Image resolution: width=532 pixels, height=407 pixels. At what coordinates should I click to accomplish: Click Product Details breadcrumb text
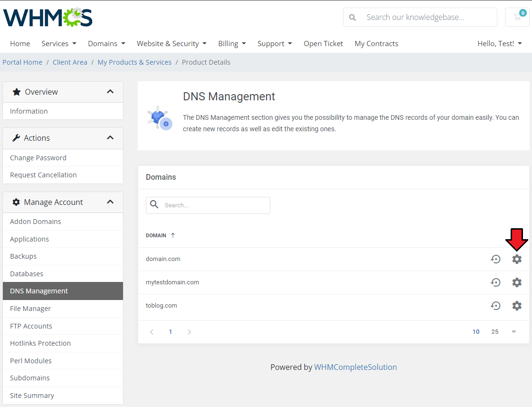[206, 62]
